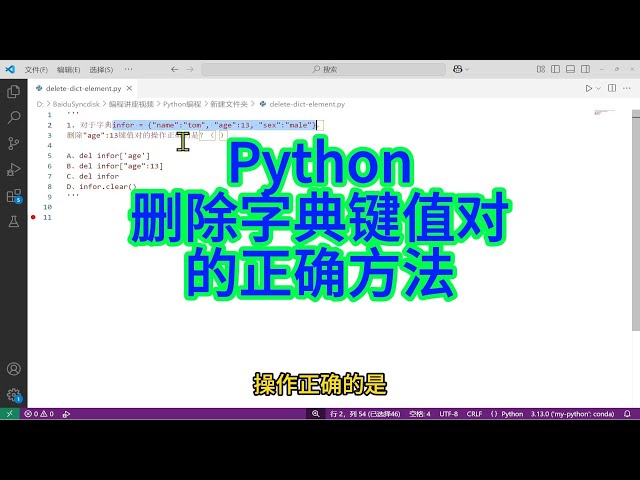The width and height of the screenshot is (640, 480).
Task: Click the search command center field
Action: [324, 69]
